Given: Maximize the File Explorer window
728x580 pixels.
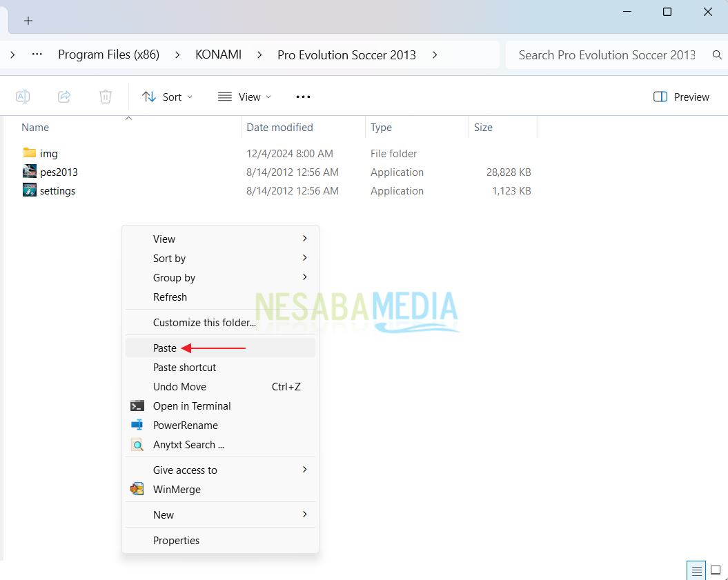Looking at the screenshot, I should pyautogui.click(x=667, y=12).
